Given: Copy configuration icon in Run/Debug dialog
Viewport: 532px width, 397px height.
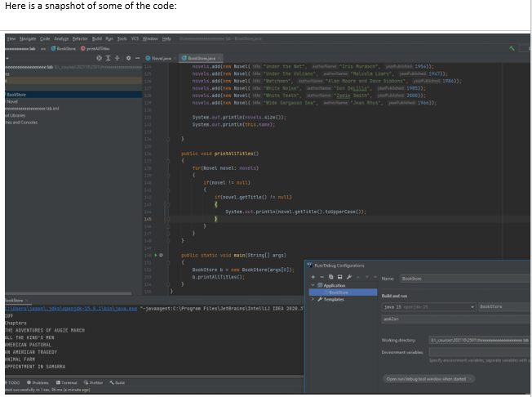Looking at the screenshot, I should coord(330,277).
